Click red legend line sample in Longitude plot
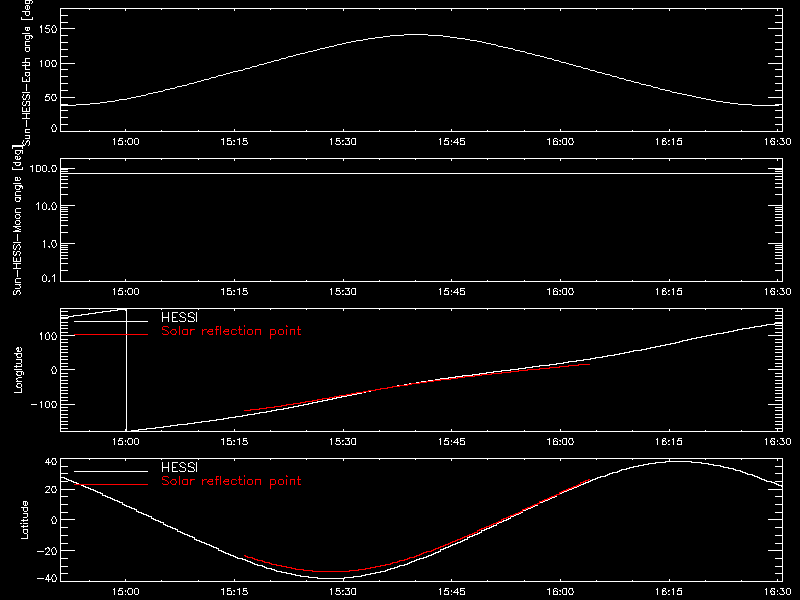The width and height of the screenshot is (800, 600). 111,335
